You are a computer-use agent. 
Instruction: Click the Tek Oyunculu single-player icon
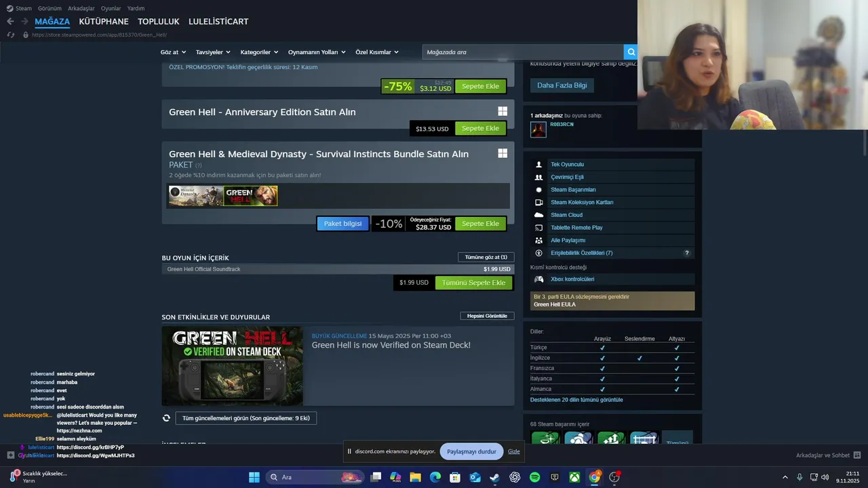(x=539, y=165)
